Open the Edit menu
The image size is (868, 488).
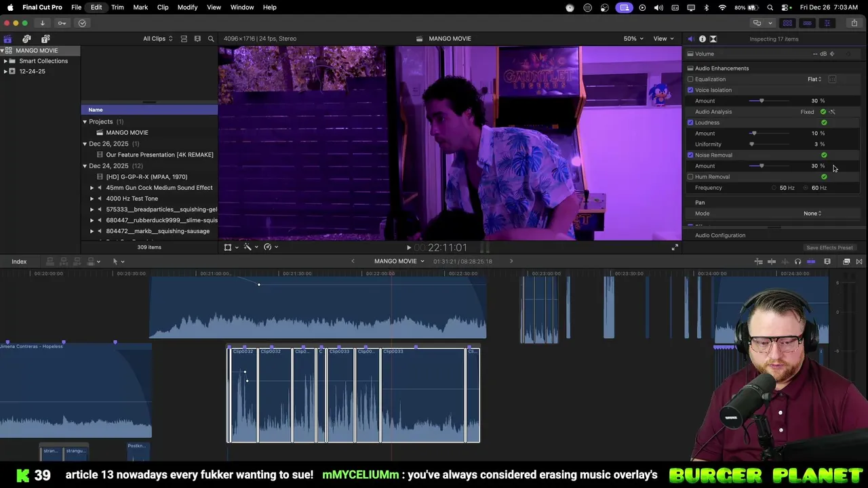[x=96, y=7]
